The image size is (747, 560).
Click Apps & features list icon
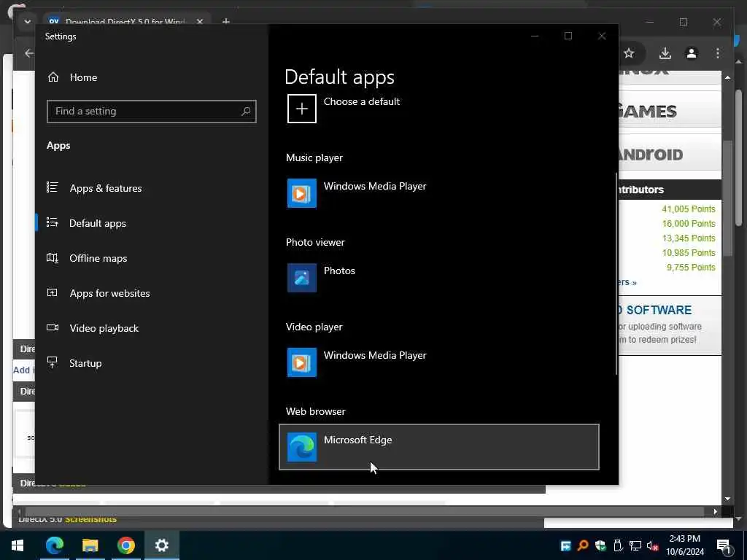[x=53, y=187]
